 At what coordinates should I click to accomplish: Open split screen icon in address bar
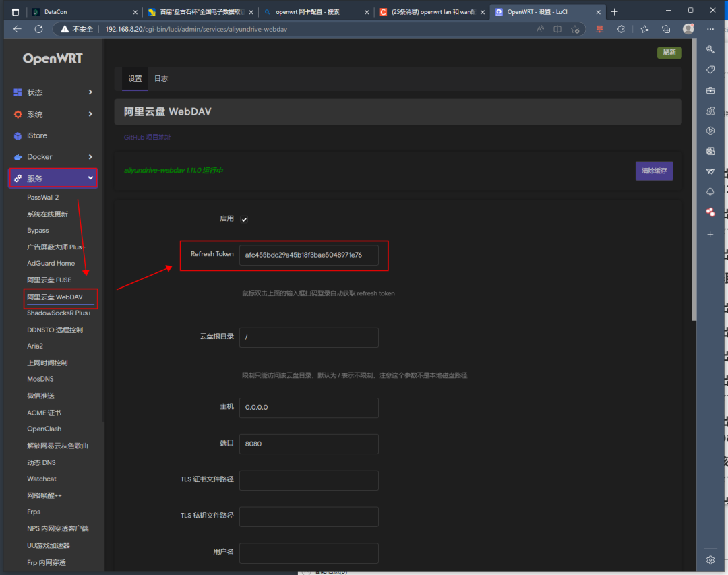(557, 29)
